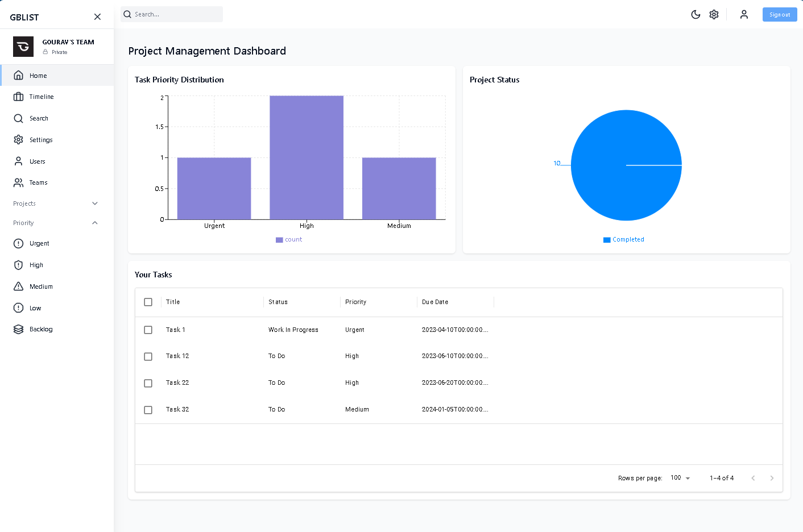Screen dimensions: 803x532
Task: Open the Teams menu item
Action: tap(57, 182)
